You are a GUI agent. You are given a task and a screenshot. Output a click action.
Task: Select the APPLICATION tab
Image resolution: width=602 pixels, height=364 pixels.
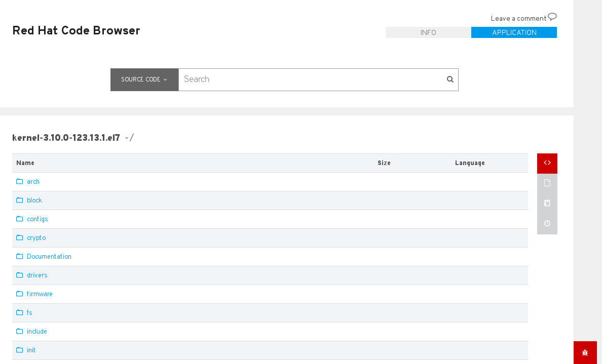[x=514, y=32]
